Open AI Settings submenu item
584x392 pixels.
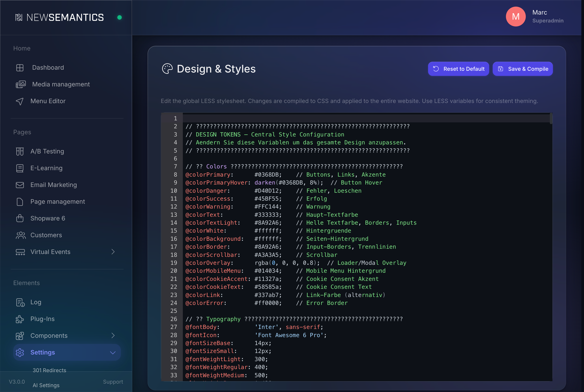click(46, 385)
